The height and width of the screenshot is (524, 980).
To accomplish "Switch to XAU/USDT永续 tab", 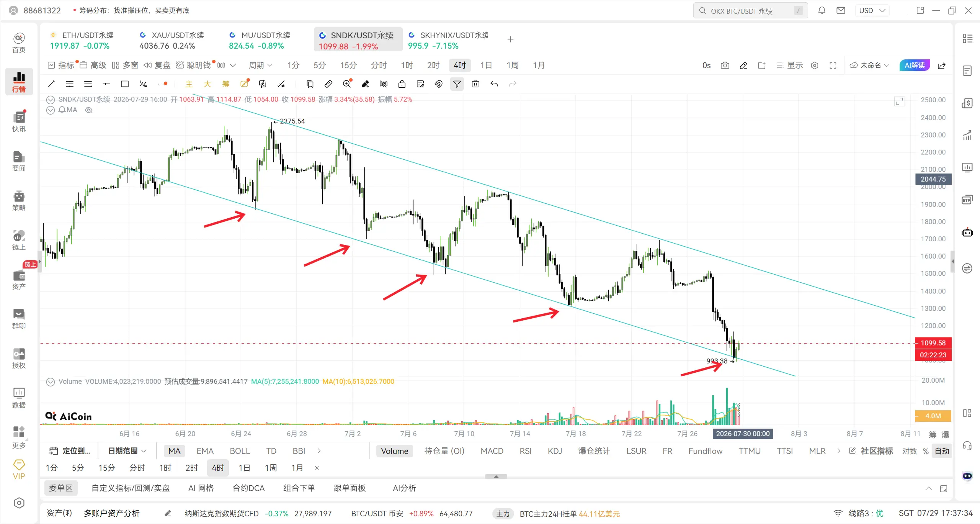I will tap(171, 40).
